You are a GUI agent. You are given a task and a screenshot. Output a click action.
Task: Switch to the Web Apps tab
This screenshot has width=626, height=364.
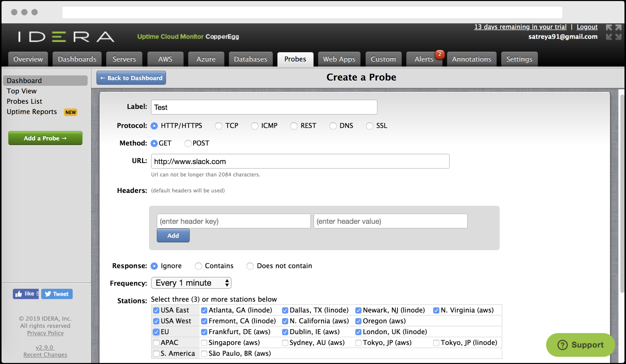pyautogui.click(x=339, y=59)
